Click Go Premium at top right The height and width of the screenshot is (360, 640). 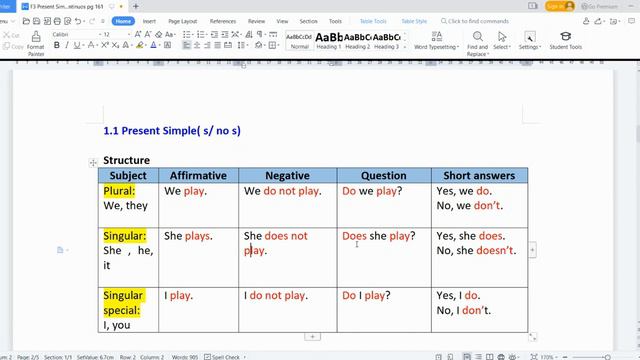pos(600,7)
